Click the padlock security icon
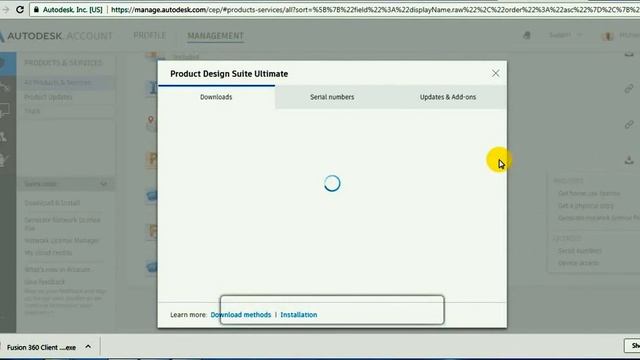The height and width of the screenshot is (360, 640). (36, 9)
